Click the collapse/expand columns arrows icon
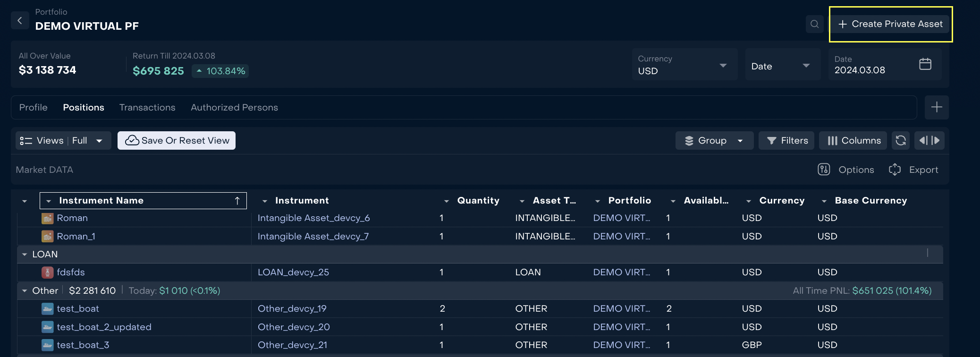 click(x=929, y=141)
